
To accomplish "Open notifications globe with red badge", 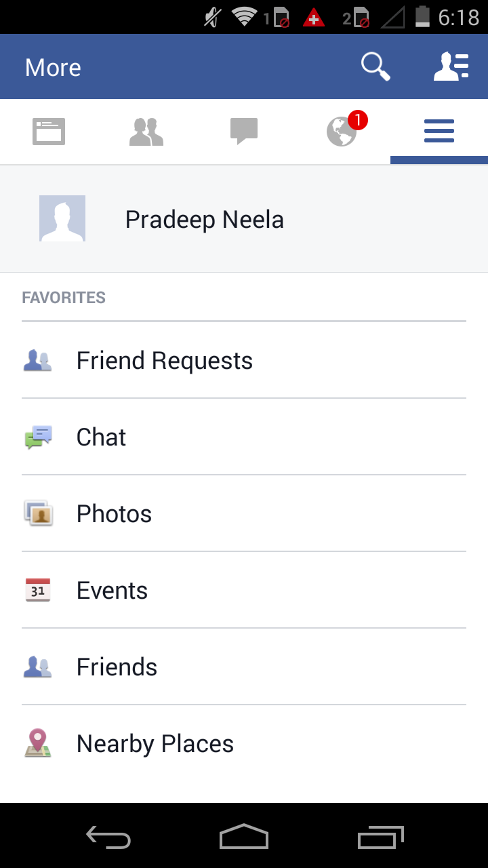I will [342, 131].
